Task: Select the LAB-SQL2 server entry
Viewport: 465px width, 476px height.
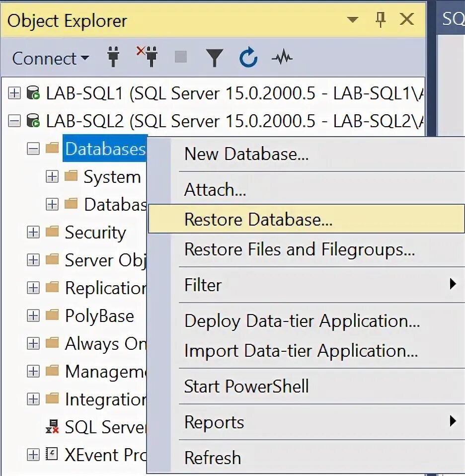Action: coord(234,121)
